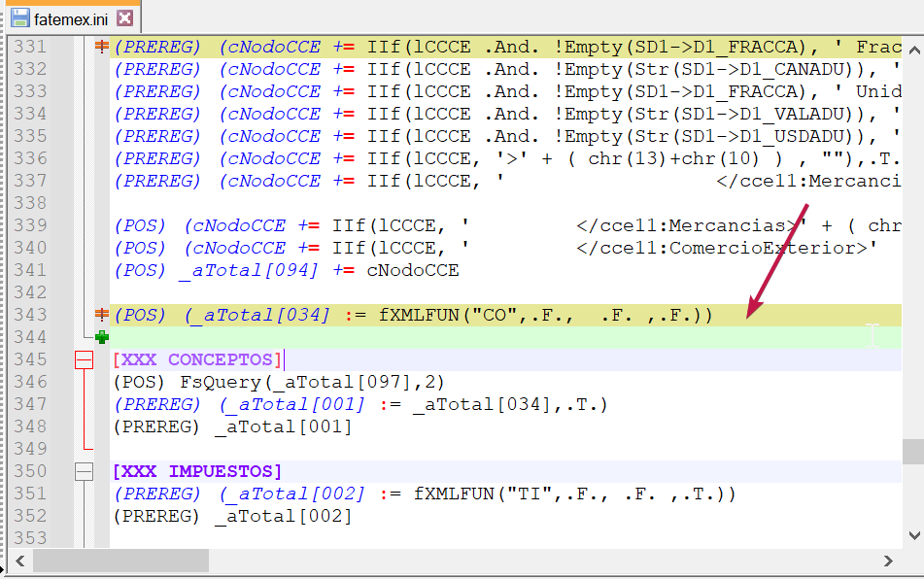Viewport: 924px width, 579px height.
Task: Collapse the [XXX IMPUESTOS] section fold
Action: [x=85, y=471]
